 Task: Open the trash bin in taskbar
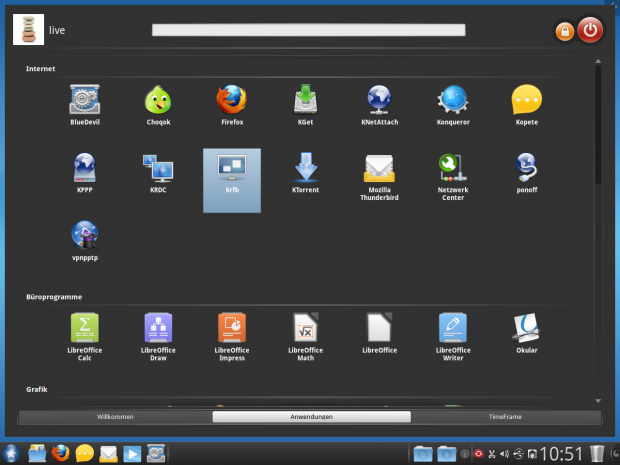point(597,454)
